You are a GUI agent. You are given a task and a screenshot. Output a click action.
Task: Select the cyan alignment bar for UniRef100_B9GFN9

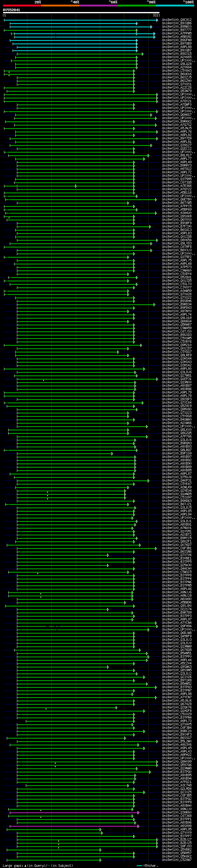pyautogui.click(x=74, y=40)
